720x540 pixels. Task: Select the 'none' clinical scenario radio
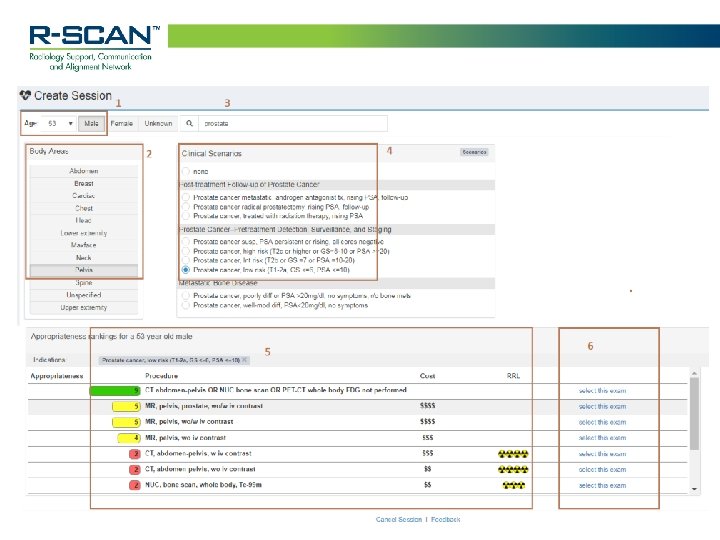coord(186,171)
